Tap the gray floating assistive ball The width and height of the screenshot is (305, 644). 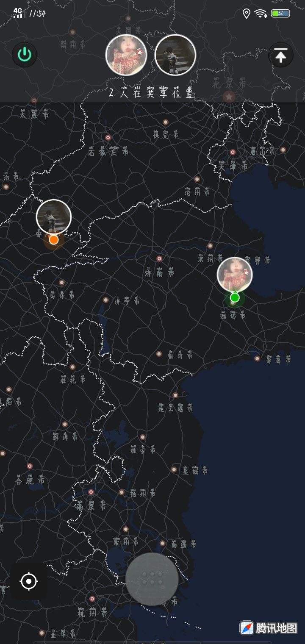coord(152,579)
